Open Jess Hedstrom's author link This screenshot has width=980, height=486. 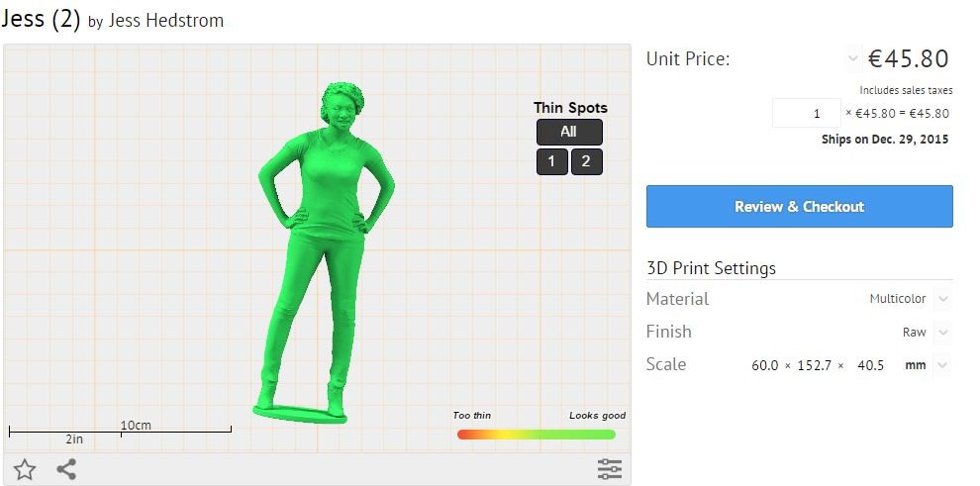pyautogui.click(x=165, y=21)
